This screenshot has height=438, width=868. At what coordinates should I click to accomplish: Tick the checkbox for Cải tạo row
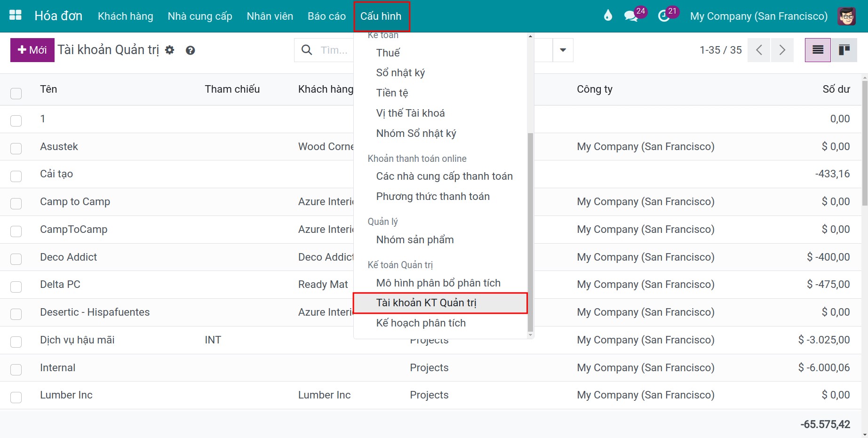[x=16, y=176]
